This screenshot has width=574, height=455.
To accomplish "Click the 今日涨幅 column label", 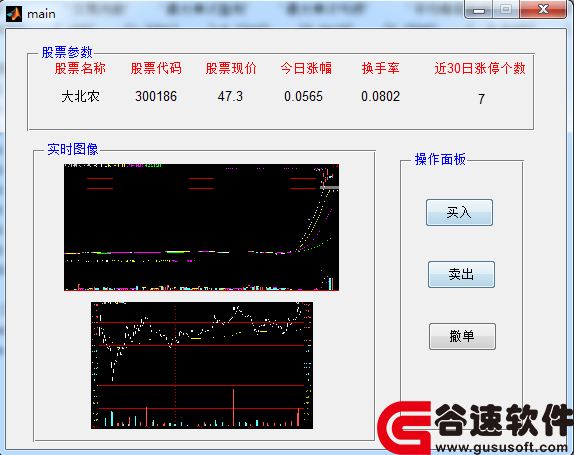I will pos(306,68).
